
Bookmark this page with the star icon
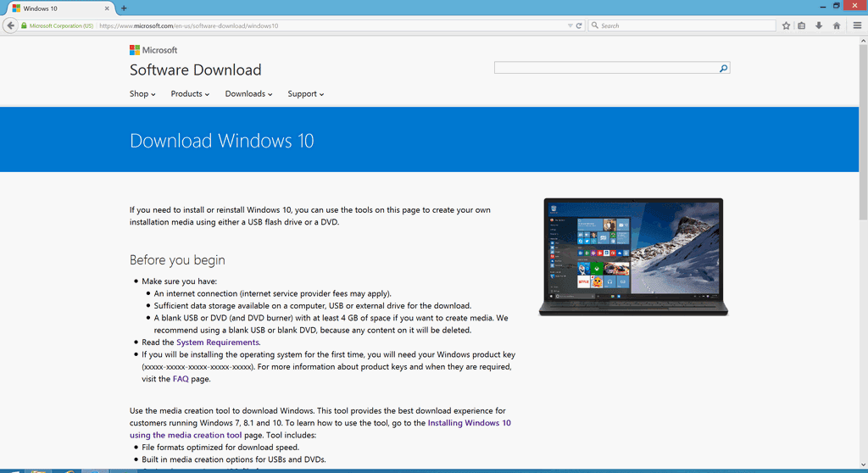[x=786, y=25]
